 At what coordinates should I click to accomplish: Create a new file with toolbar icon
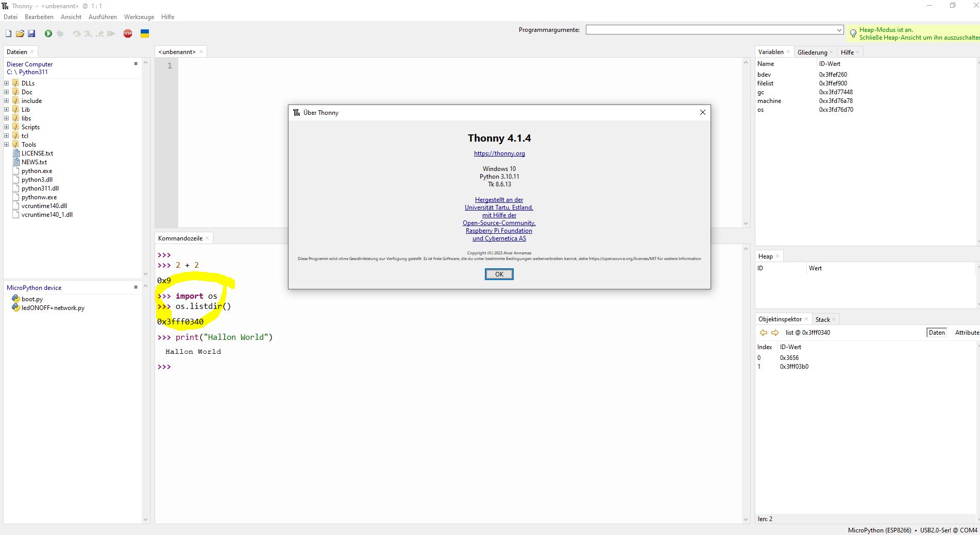click(8, 33)
